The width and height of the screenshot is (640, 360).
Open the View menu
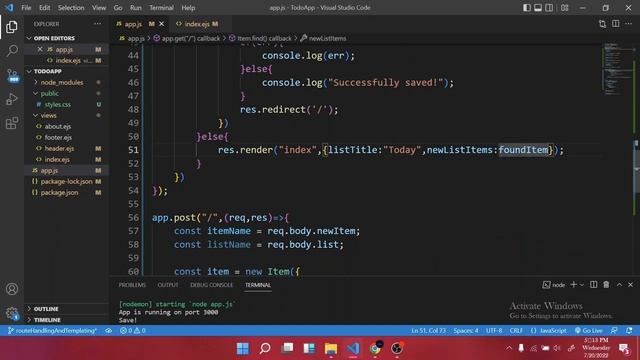99,8
